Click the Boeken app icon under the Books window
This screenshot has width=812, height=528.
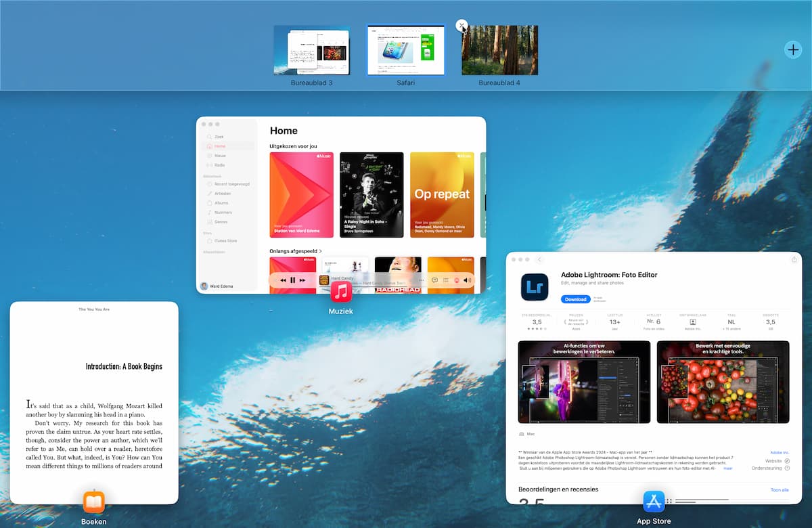(x=94, y=502)
